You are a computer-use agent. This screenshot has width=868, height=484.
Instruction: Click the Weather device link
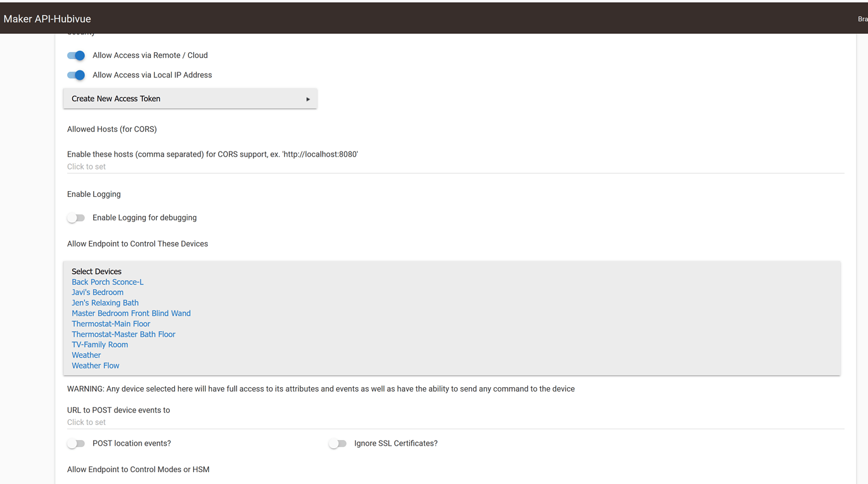(86, 355)
